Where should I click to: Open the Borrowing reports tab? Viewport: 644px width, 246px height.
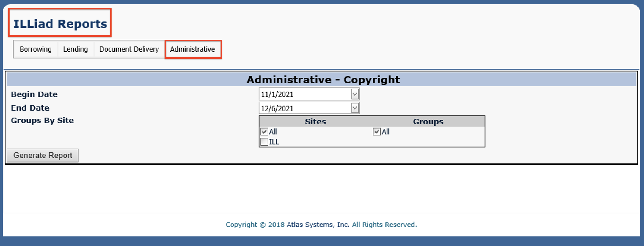coord(35,49)
